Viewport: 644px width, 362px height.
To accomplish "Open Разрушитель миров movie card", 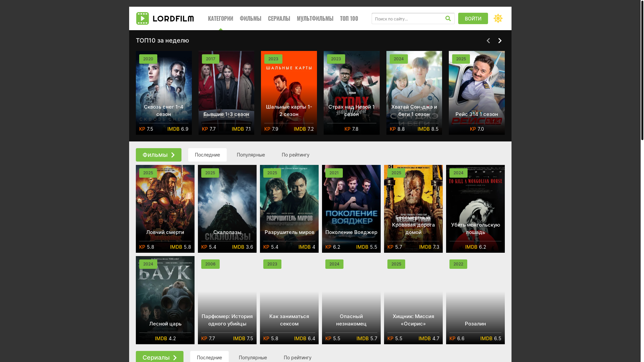I will (x=289, y=208).
